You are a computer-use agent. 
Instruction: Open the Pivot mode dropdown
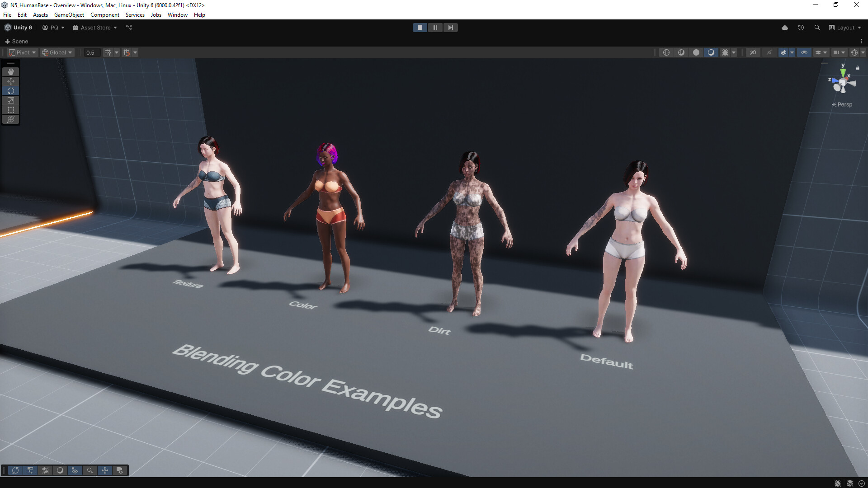click(x=22, y=52)
